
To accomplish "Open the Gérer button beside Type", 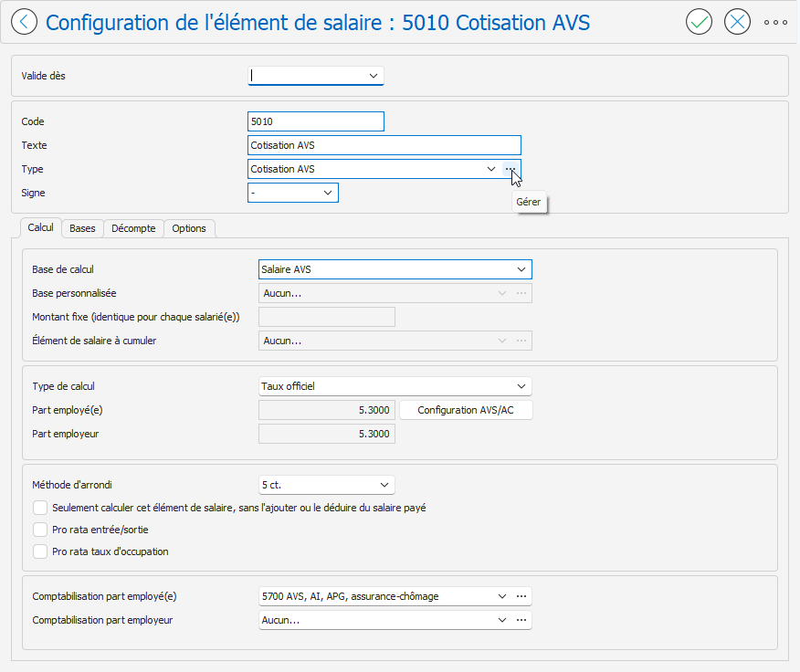I will [x=511, y=169].
